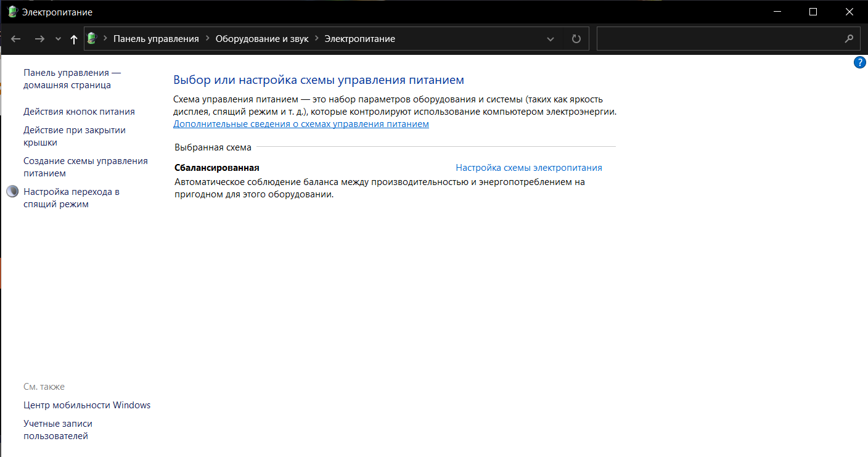
Task: Go up one level arrow
Action: click(x=74, y=39)
